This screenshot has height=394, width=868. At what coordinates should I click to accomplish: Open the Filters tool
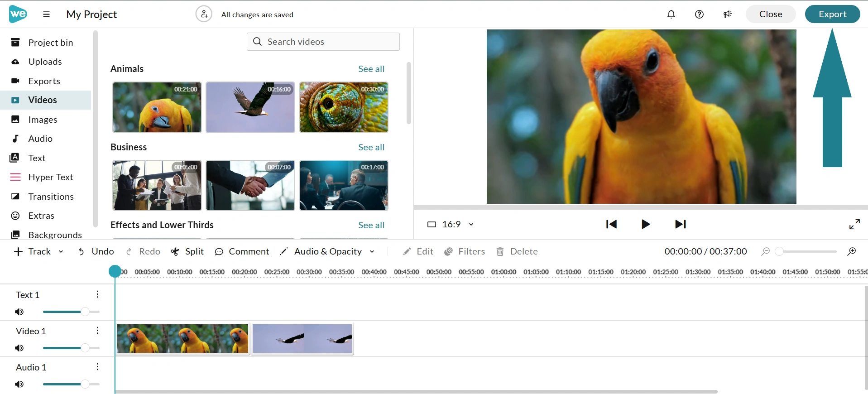(465, 251)
